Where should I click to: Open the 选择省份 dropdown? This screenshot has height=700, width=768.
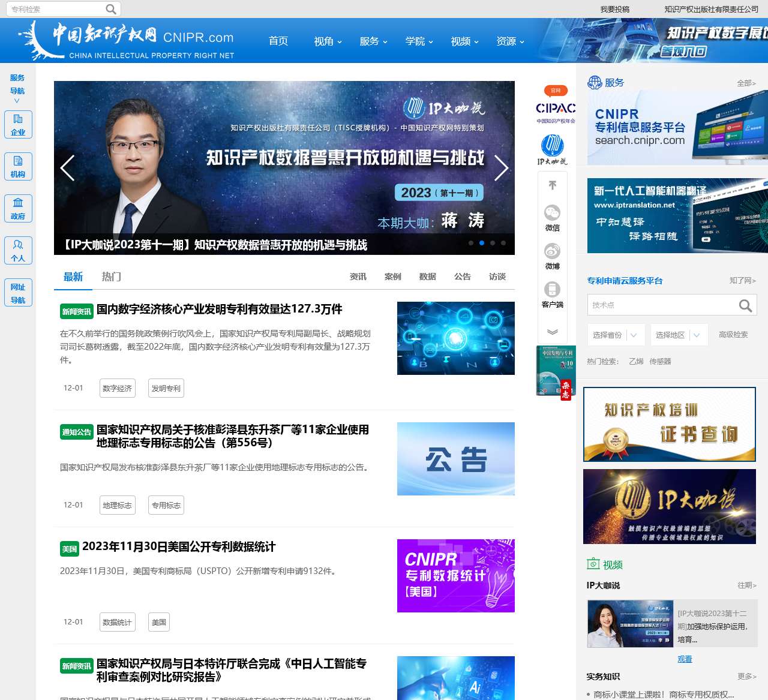[x=616, y=335]
